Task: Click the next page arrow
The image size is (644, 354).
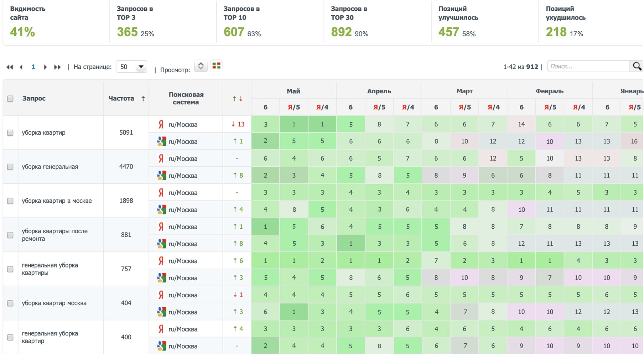Action: tap(45, 67)
